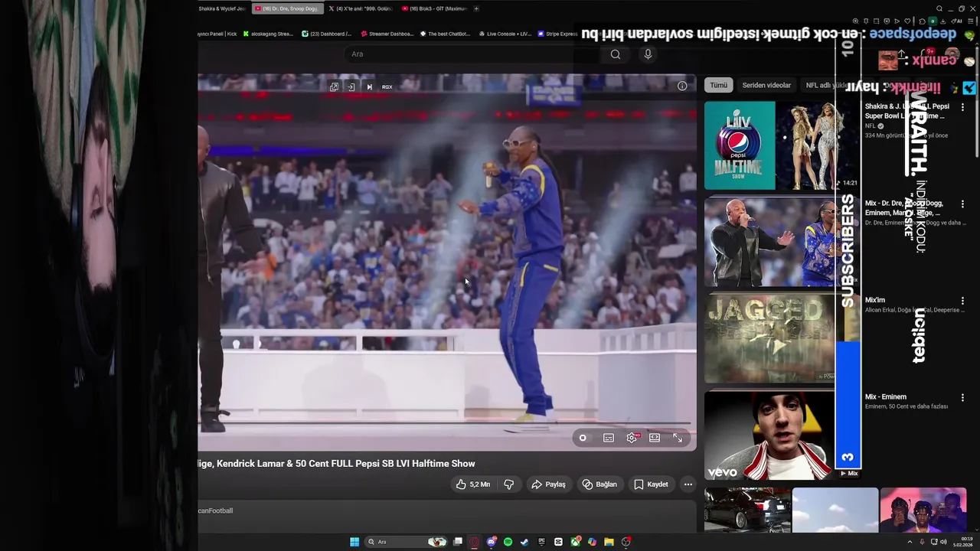Open The best ChatBot bookmark

pos(446,34)
